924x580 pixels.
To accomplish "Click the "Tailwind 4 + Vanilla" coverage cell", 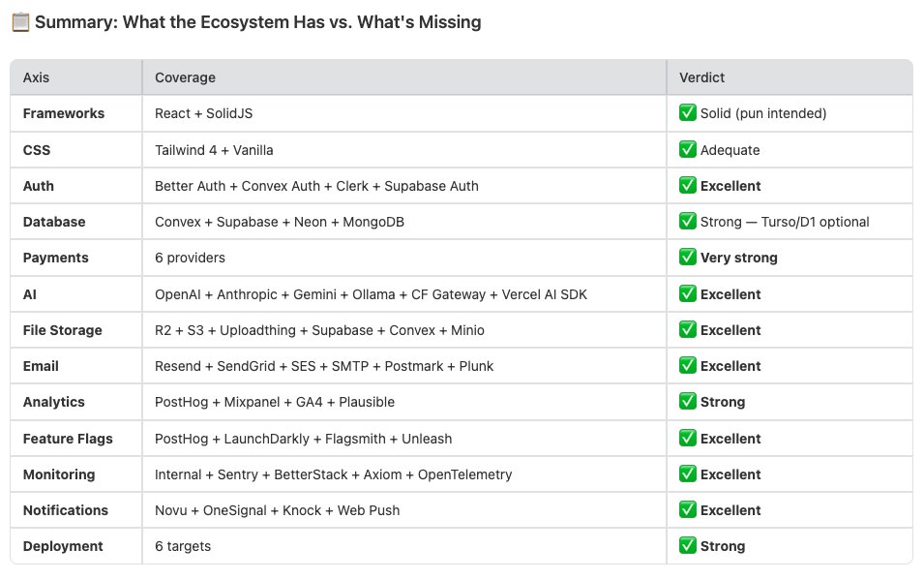I will (404, 150).
